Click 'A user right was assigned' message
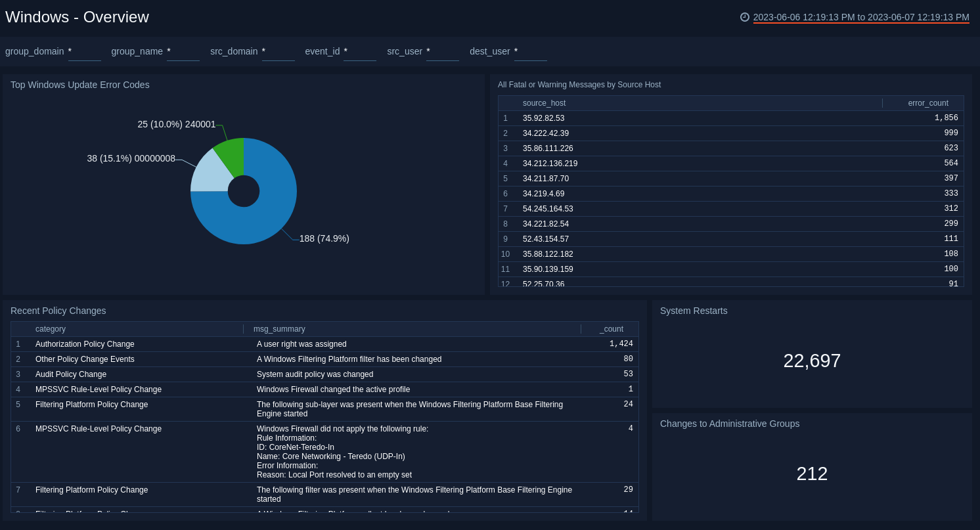This screenshot has width=980, height=530. (x=301, y=344)
